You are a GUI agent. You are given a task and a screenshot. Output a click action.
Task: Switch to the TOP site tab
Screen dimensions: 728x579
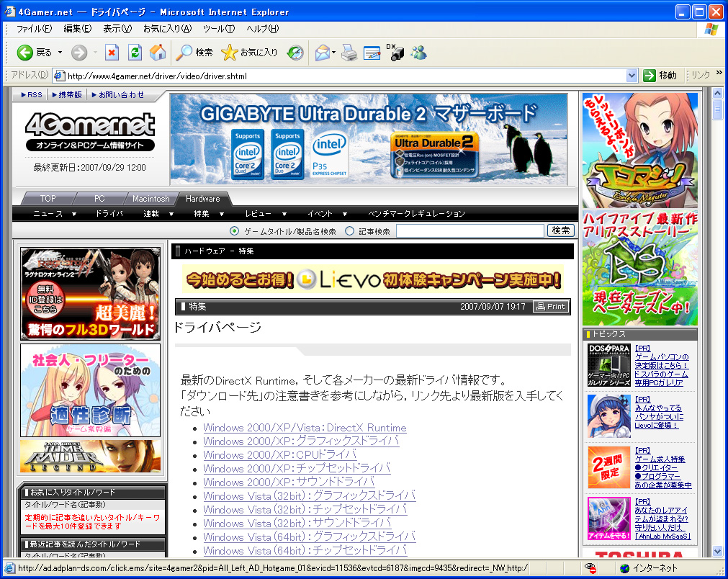(48, 199)
